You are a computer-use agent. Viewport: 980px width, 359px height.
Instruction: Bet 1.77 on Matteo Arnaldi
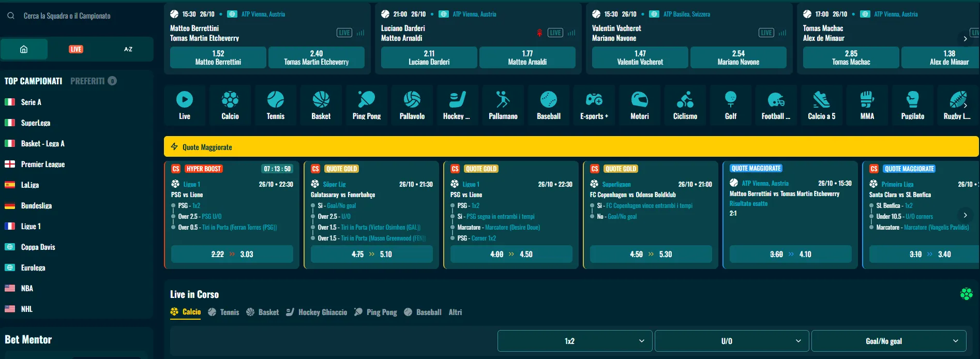click(x=527, y=57)
